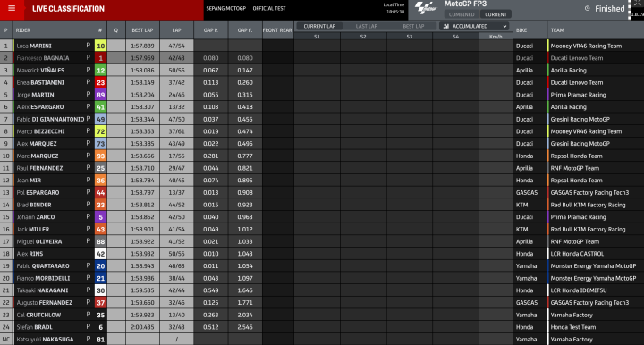Click number badge 23 of Bastianini
Viewport: 644px width, 345px height.
100,82
